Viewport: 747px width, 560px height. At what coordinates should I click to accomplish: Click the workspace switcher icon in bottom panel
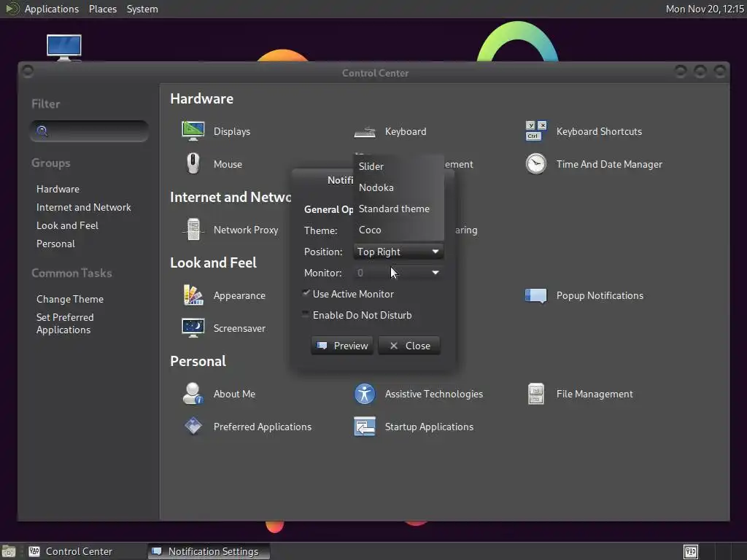coord(690,551)
